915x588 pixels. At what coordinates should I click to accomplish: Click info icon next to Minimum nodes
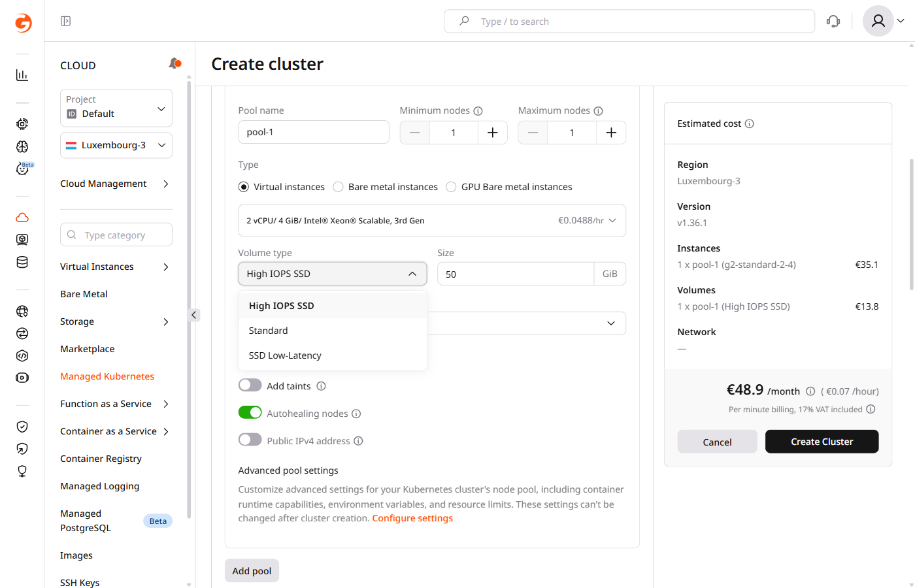pos(478,111)
